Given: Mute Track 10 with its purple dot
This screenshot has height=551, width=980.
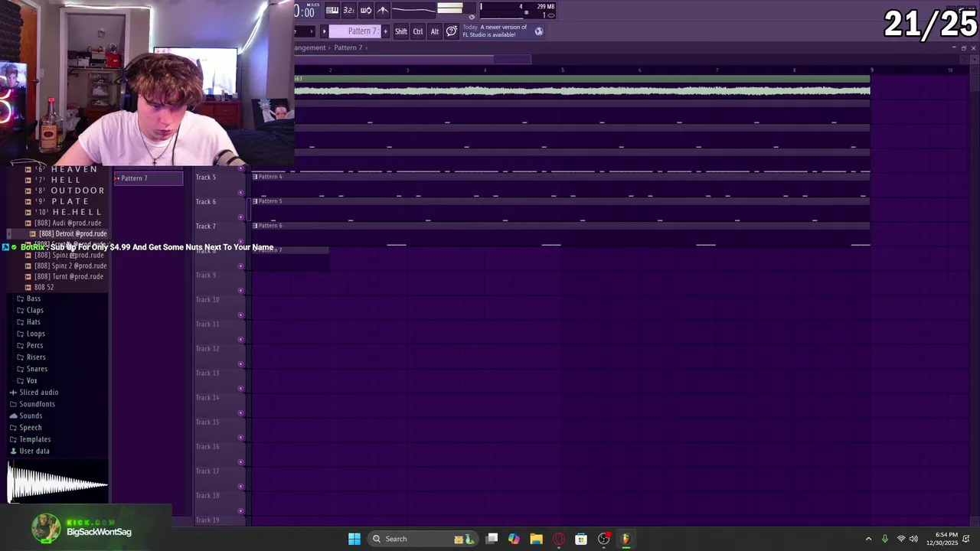Looking at the screenshot, I should tap(241, 315).
